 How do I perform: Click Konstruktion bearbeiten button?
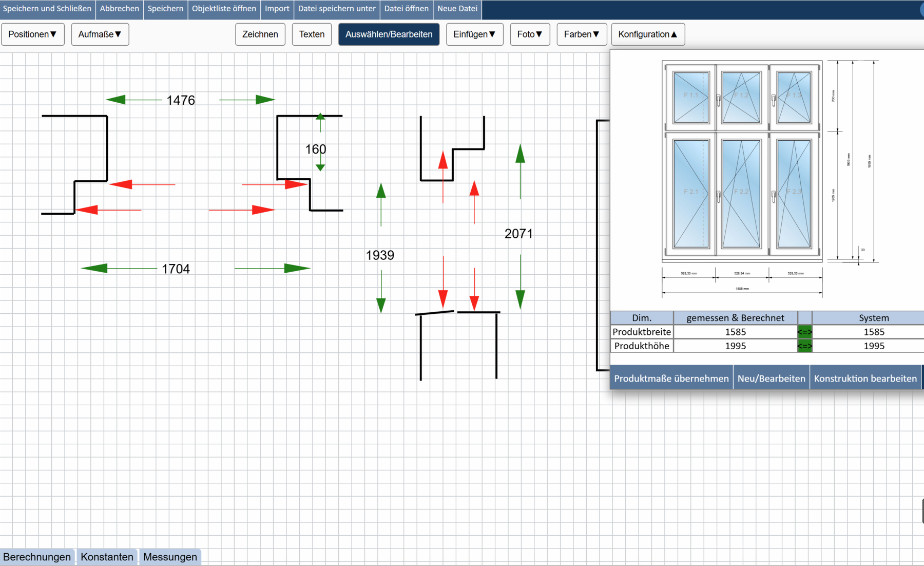[x=865, y=379]
